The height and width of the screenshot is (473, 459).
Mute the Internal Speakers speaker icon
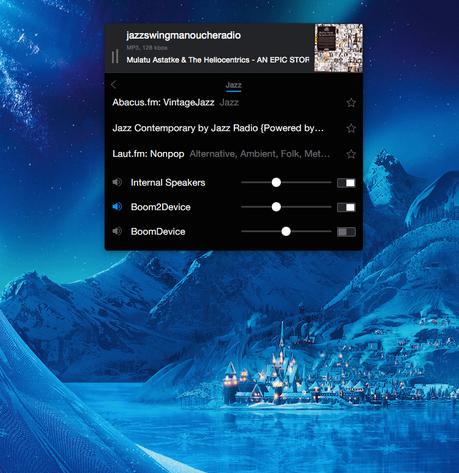coord(117,182)
